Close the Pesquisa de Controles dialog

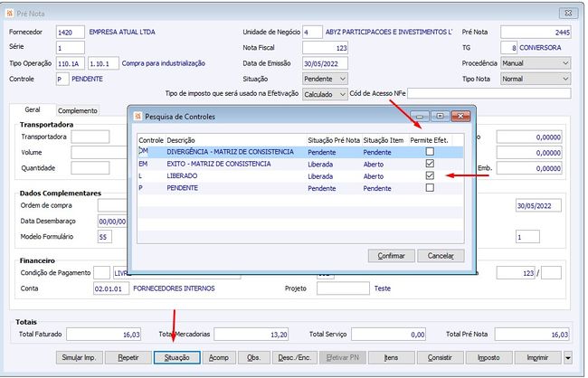[x=460, y=117]
